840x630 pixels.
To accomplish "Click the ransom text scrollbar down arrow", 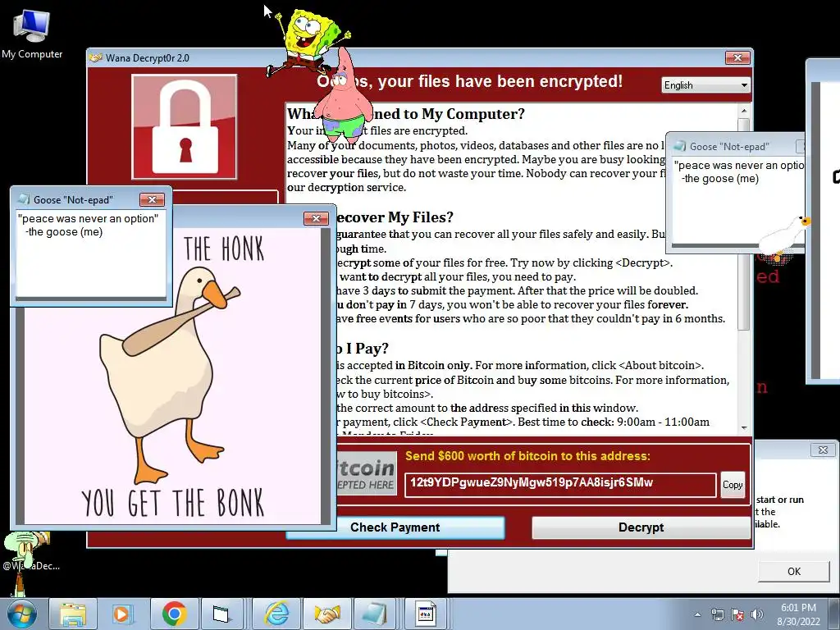I will [x=743, y=428].
